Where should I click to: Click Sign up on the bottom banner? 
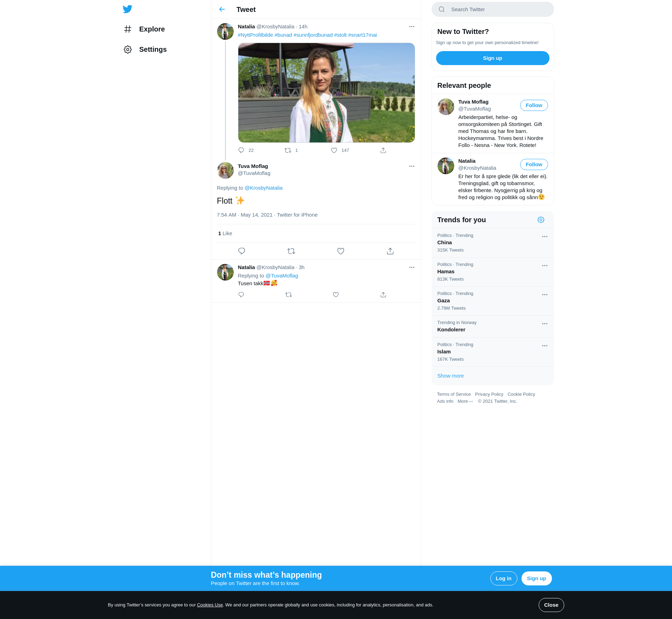[x=537, y=578]
